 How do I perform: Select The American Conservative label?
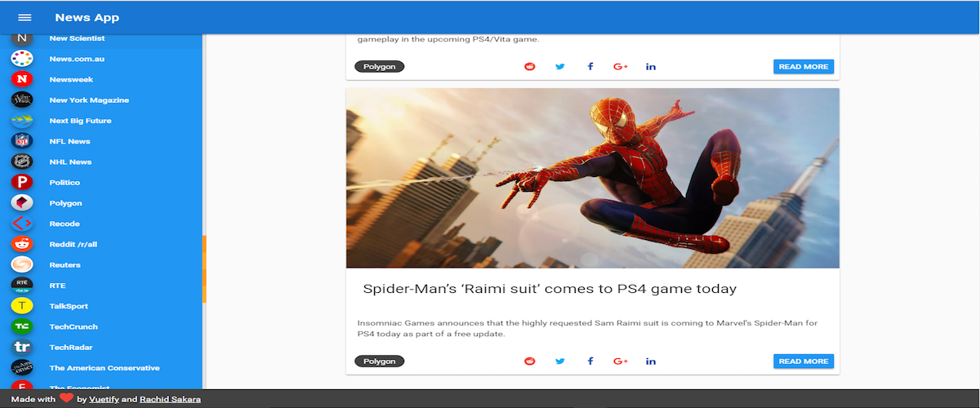105,368
